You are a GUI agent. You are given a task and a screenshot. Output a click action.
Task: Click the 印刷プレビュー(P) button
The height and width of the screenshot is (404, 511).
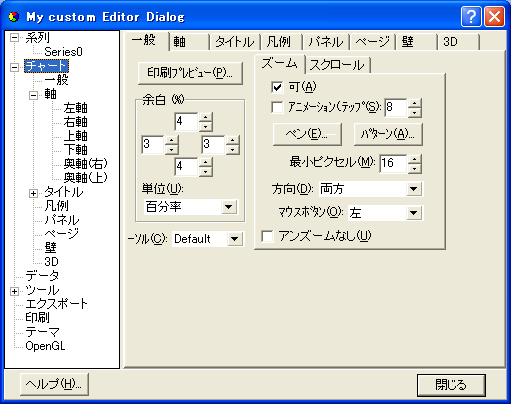190,73
